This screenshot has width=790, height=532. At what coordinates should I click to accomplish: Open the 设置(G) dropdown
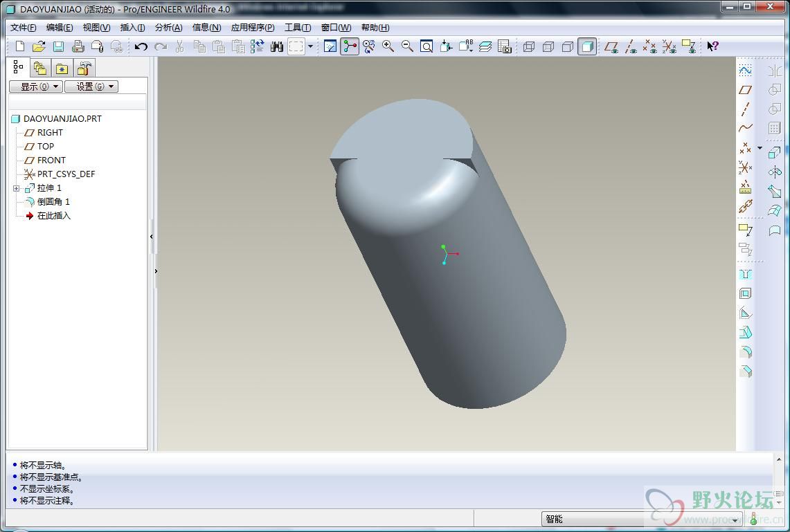91,86
